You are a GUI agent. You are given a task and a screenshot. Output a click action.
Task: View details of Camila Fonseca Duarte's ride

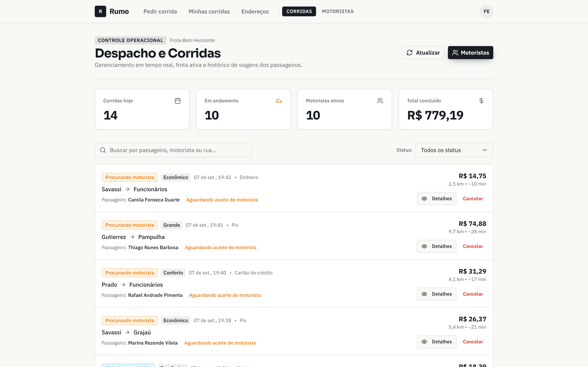pos(436,199)
